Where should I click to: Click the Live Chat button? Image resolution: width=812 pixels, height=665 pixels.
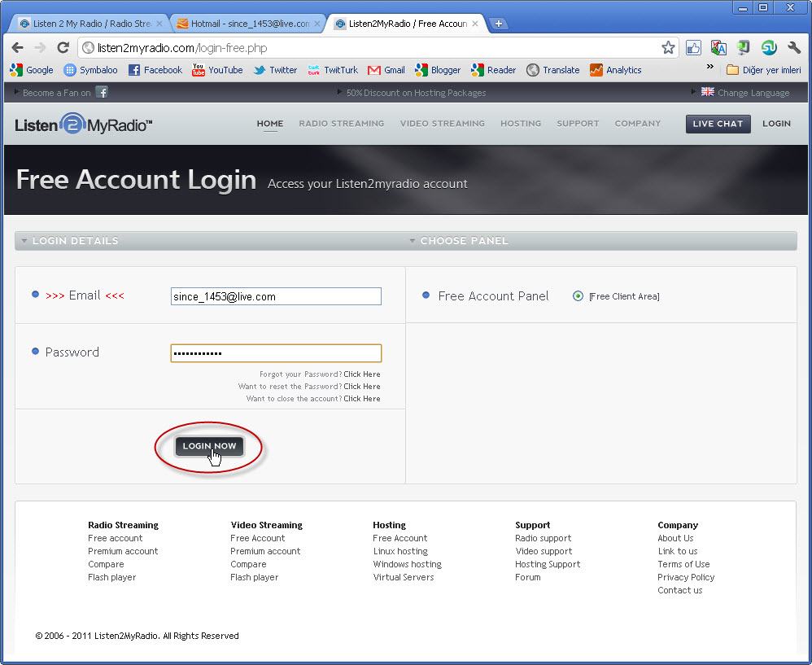coord(718,124)
